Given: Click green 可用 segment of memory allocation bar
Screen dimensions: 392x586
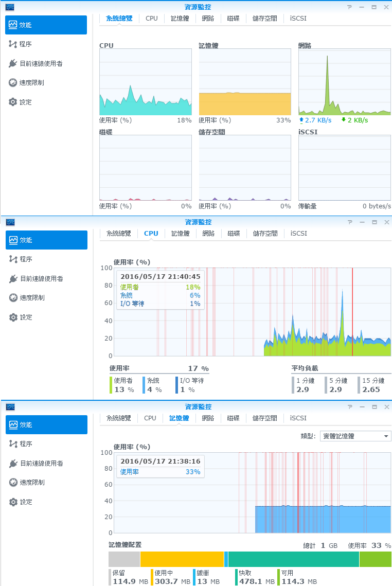Looking at the screenshot, I should (375, 559).
